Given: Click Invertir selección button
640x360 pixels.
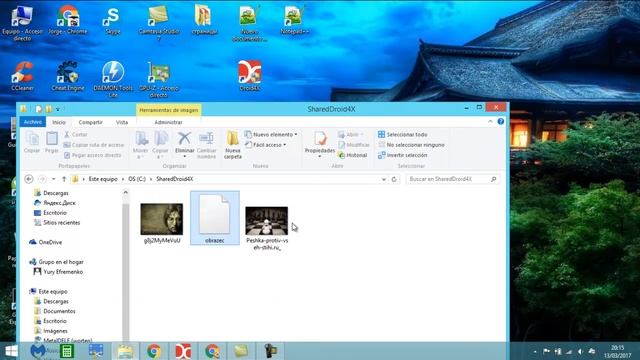Looking at the screenshot, I should pos(402,156).
